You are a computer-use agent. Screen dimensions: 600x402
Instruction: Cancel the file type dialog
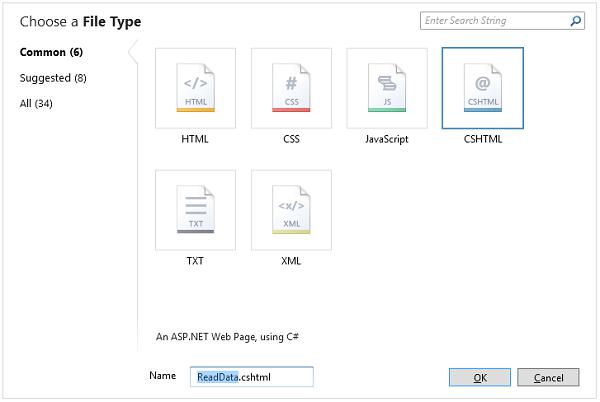pyautogui.click(x=549, y=377)
